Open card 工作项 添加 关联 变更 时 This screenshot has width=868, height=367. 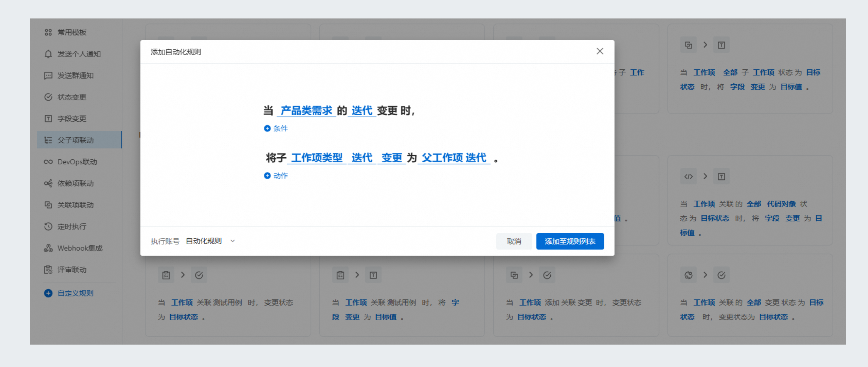tap(576, 295)
